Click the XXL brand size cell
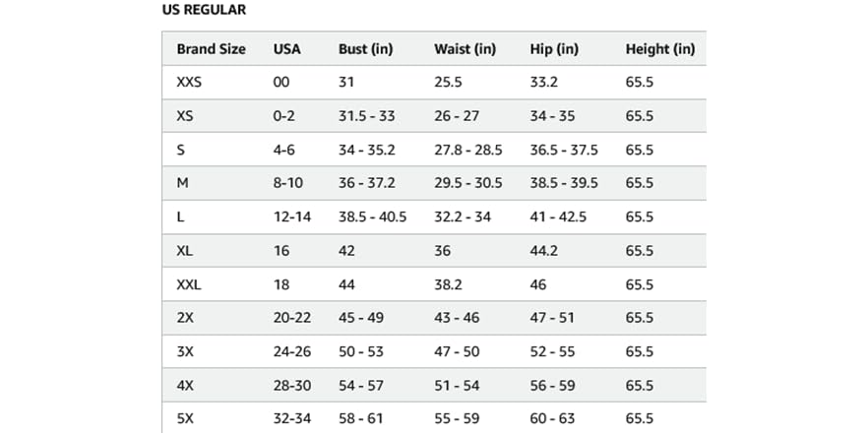The height and width of the screenshot is (434, 868). 189,284
